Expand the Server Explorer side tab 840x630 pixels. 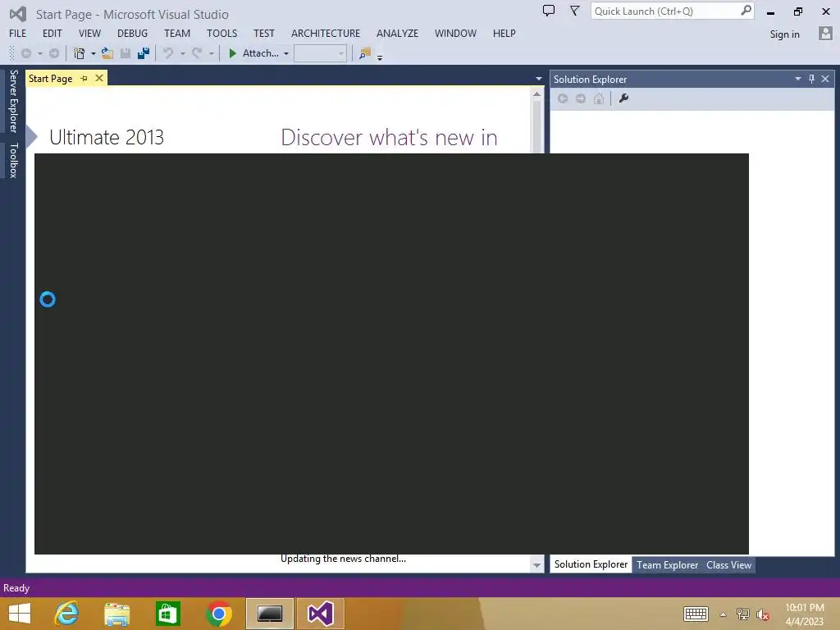[x=13, y=101]
